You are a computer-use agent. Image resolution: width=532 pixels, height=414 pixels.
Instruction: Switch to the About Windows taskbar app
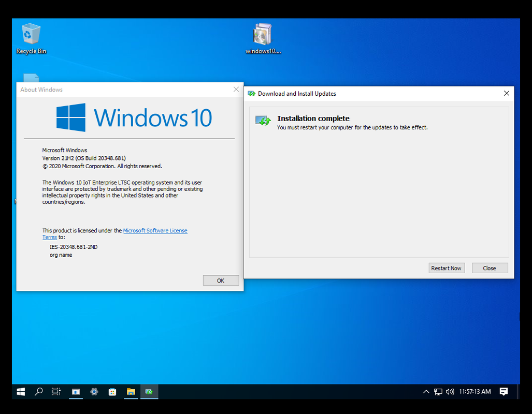coord(76,392)
